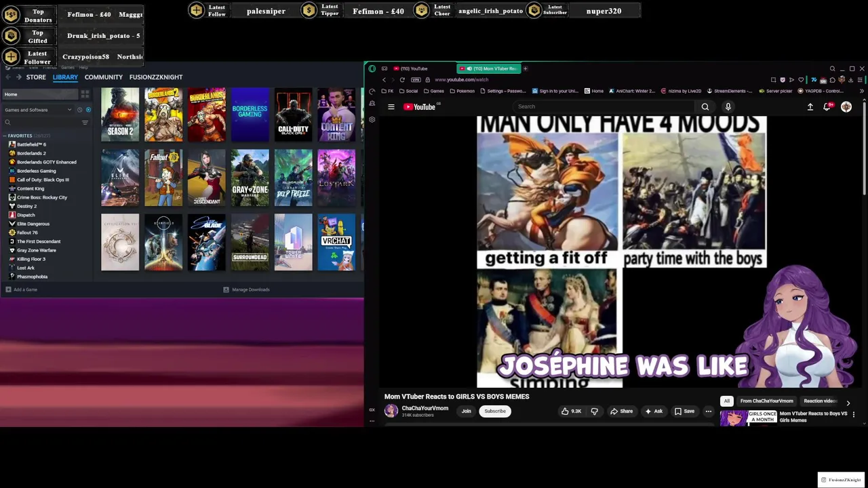The image size is (868, 488).
Task: Open Gray Zone Warfare game cover
Action: pyautogui.click(x=250, y=178)
